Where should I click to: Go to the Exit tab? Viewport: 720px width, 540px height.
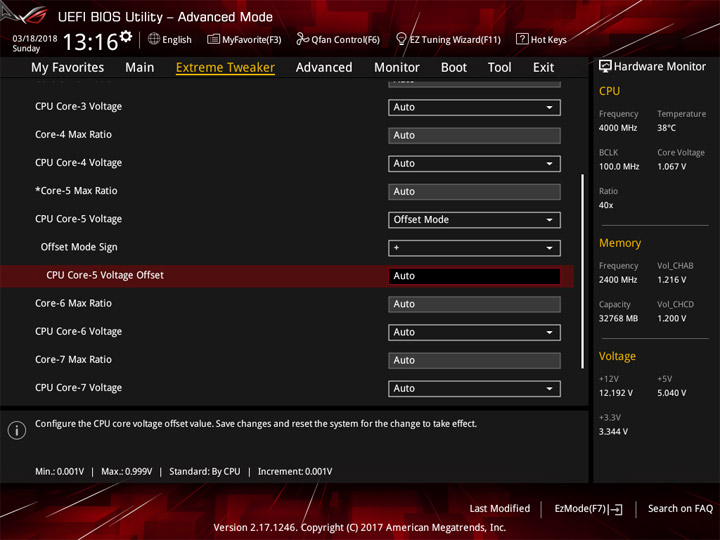click(543, 68)
